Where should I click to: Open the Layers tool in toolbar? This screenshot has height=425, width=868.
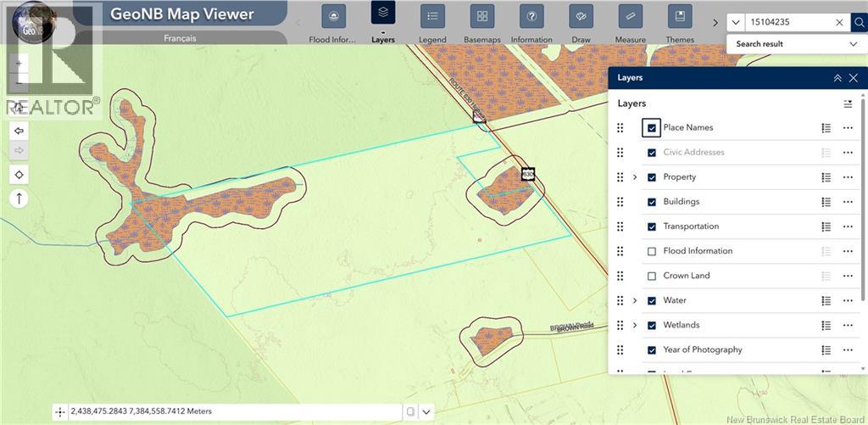click(383, 12)
